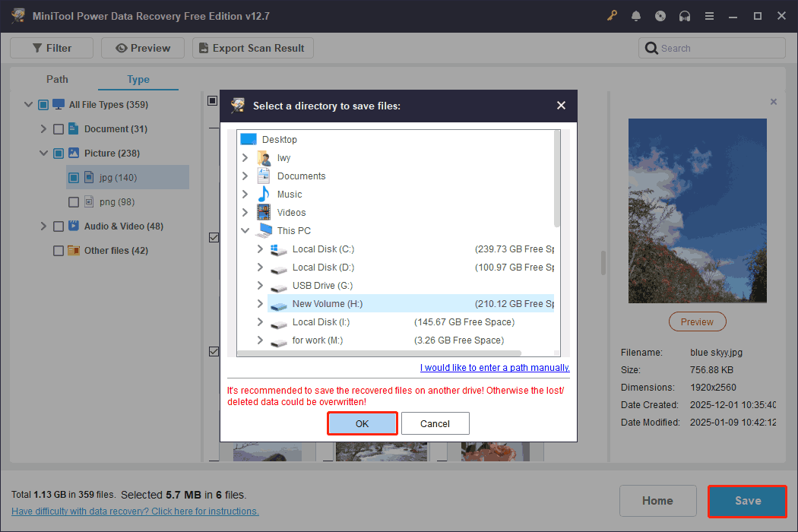Image resolution: width=798 pixels, height=532 pixels.
Task: Collapse the This PC tree node
Action: 245,230
